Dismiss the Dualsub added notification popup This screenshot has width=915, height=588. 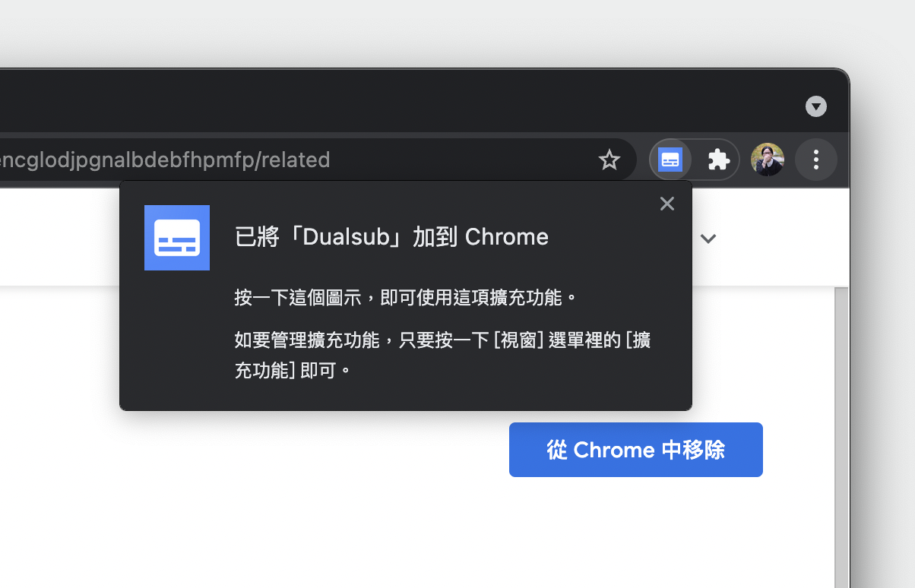[x=667, y=204]
